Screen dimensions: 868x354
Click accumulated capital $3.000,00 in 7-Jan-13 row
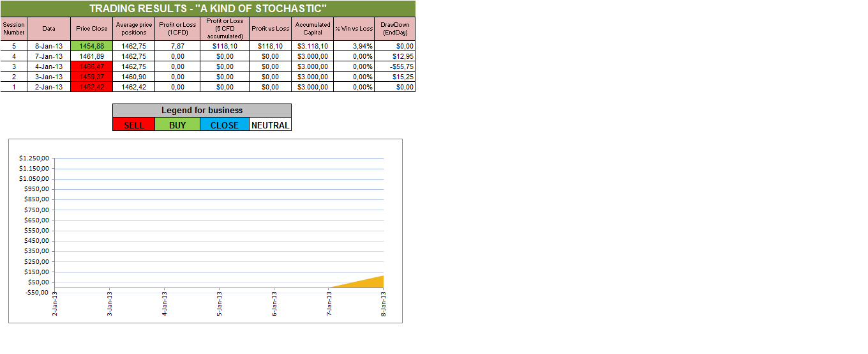[312, 56]
